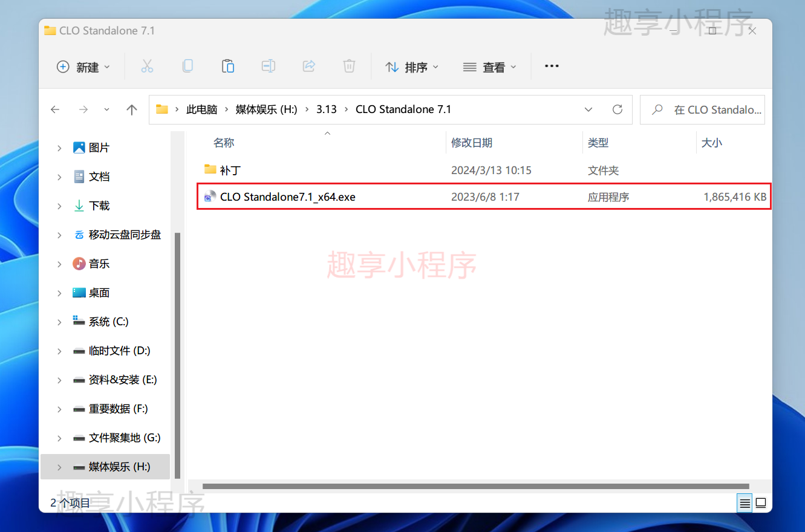Image resolution: width=805 pixels, height=532 pixels.
Task: Expand the 媒体娱乐 (H:) tree node
Action: coord(59,467)
